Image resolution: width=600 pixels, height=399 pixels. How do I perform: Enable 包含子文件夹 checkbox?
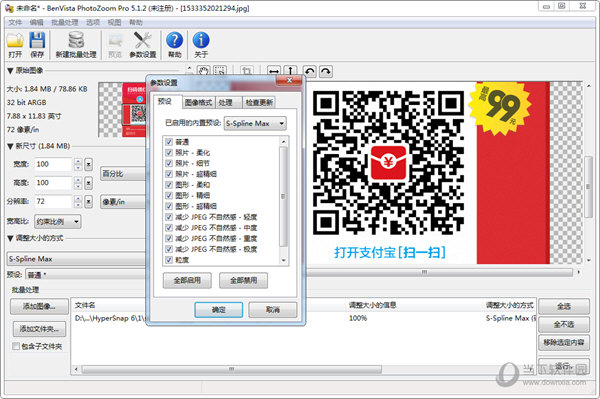(x=16, y=346)
